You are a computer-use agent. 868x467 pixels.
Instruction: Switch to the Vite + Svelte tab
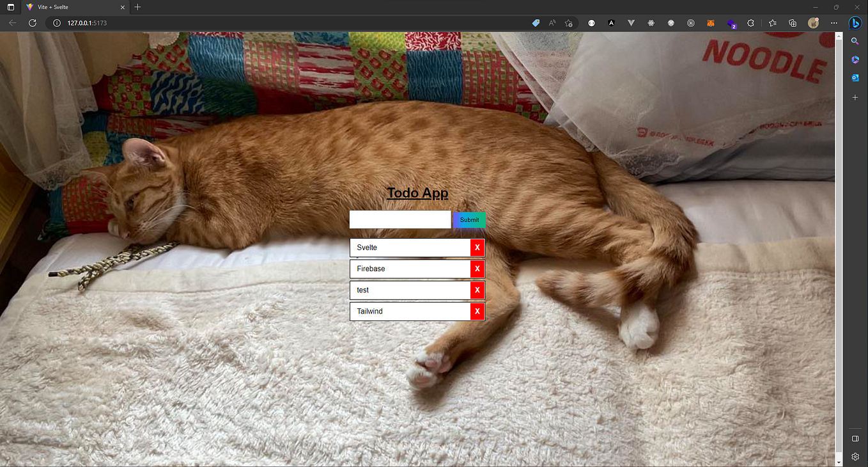pyautogui.click(x=70, y=7)
